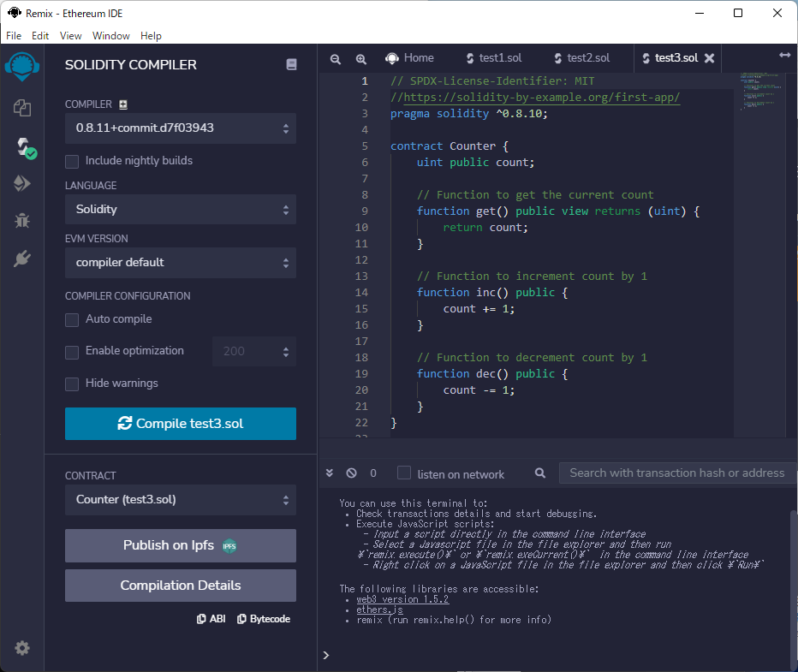Open the Debugger bug icon

pyautogui.click(x=22, y=221)
